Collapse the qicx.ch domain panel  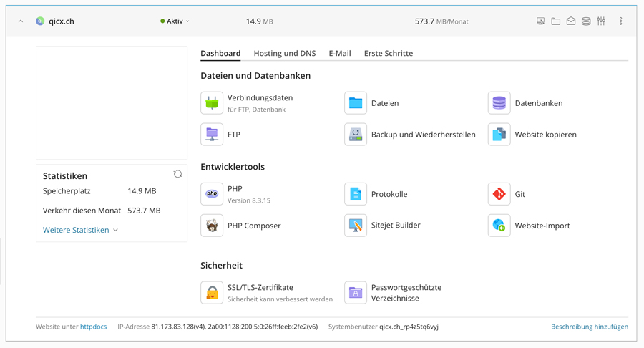tap(21, 21)
